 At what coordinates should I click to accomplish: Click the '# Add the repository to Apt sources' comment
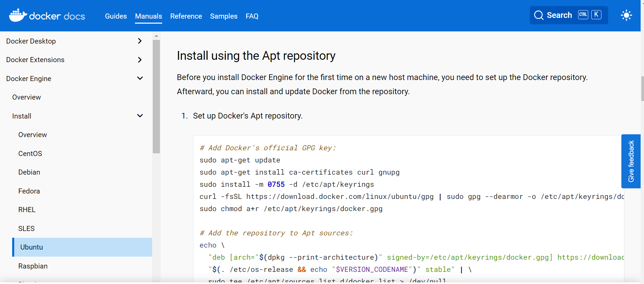(x=276, y=233)
